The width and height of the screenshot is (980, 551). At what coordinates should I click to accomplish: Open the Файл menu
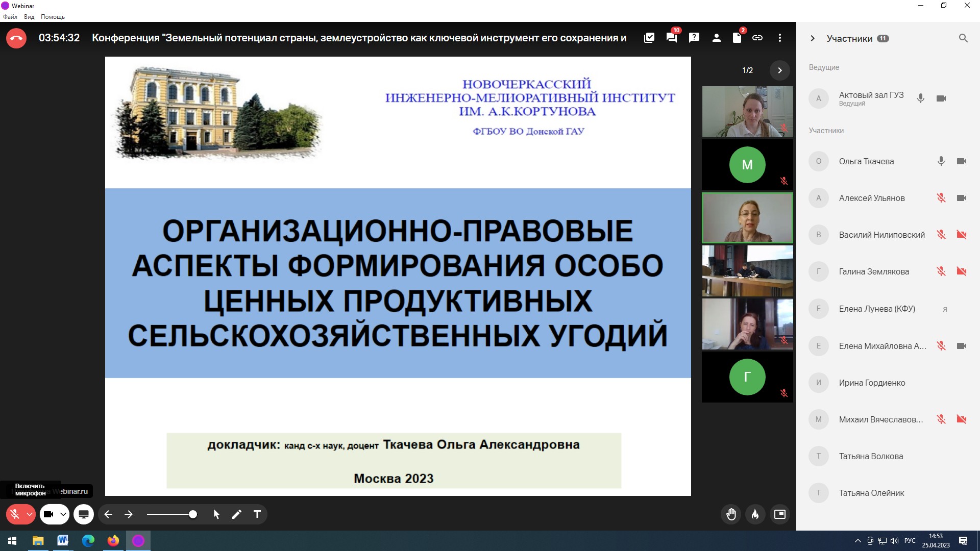pos(10,17)
